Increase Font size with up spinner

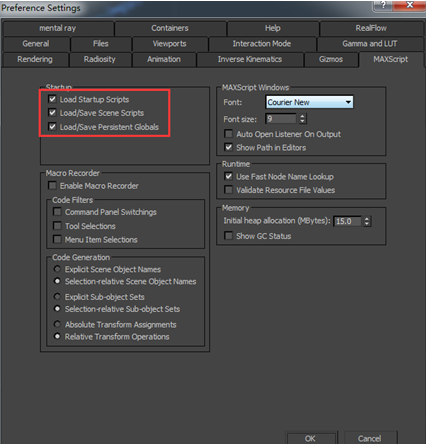tap(302, 116)
